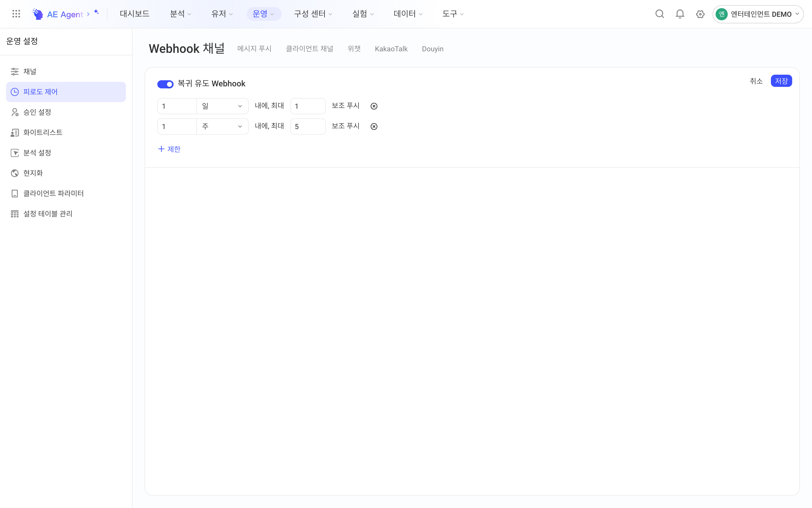This screenshot has height=508, width=812.
Task: Open the 주 time unit dropdown
Action: pyautogui.click(x=223, y=126)
